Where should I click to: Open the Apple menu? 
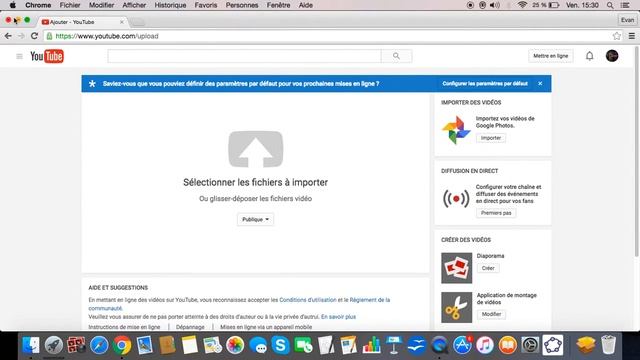point(12,5)
